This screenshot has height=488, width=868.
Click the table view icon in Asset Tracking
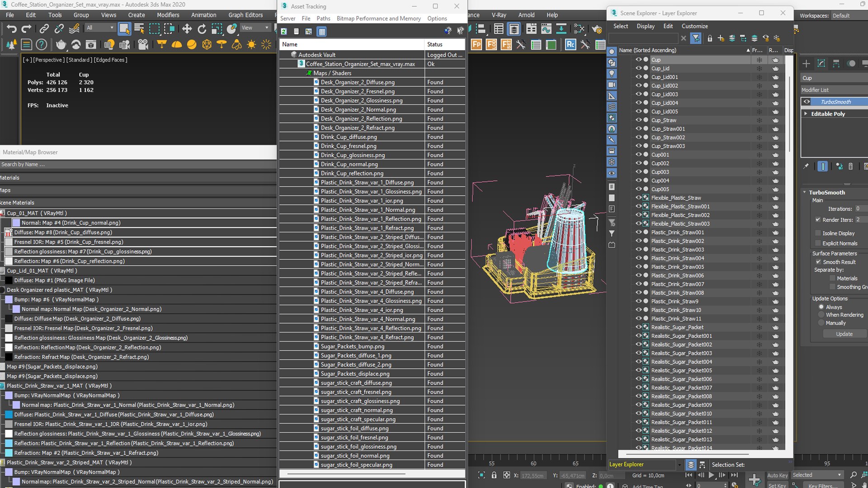322,32
